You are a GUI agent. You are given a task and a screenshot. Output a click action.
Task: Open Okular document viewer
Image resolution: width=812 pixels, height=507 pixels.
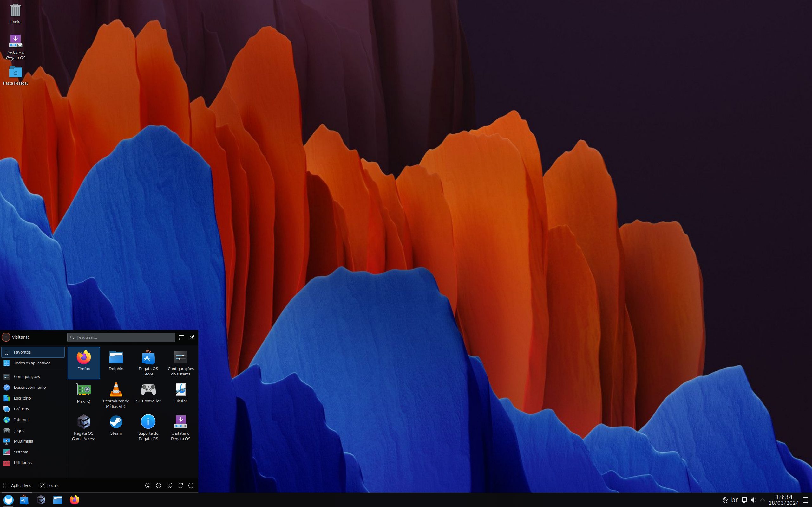(180, 393)
